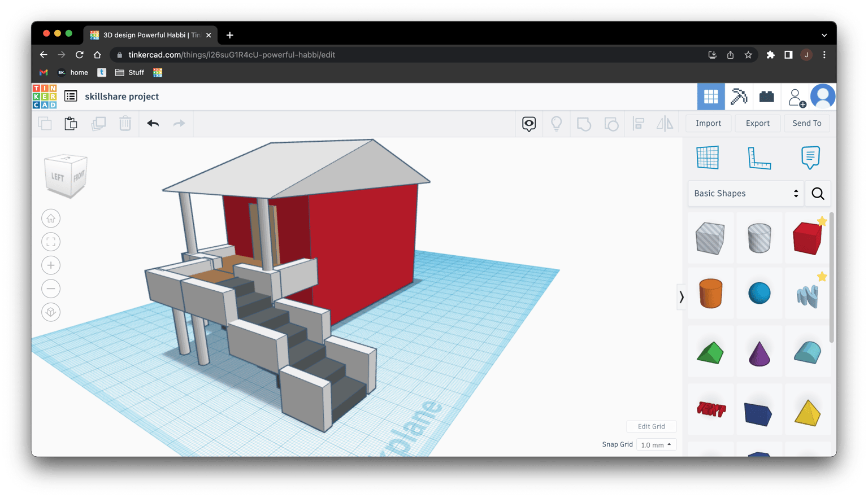Bookmark this page with star
868x498 pixels.
pyautogui.click(x=748, y=55)
